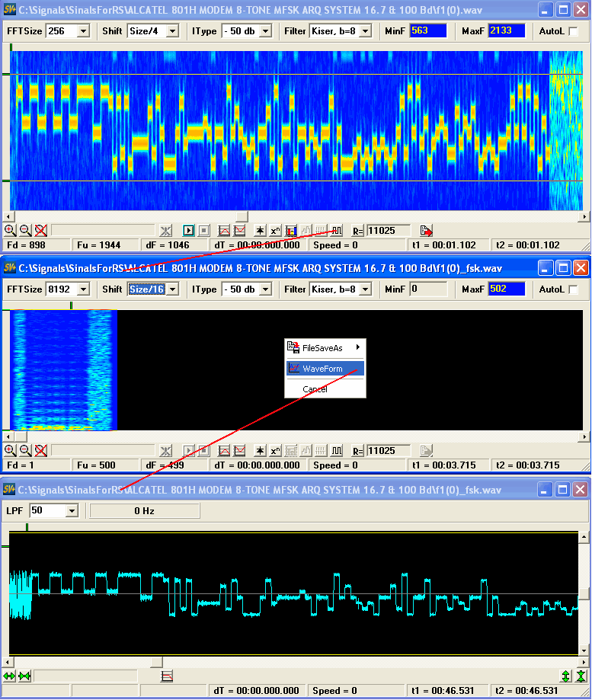Image resolution: width=592 pixels, height=700 pixels.
Task: Click the pulse waveform icon in top window
Action: [x=336, y=230]
